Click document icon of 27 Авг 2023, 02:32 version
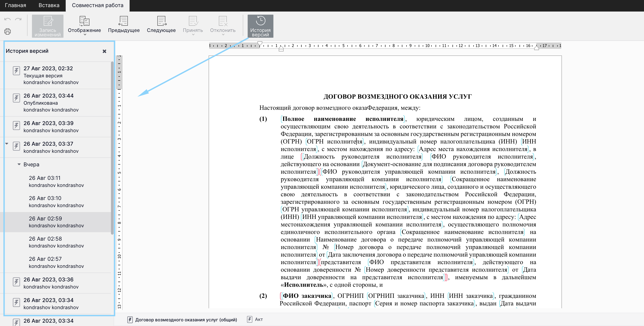This screenshot has width=644, height=326. 16,71
